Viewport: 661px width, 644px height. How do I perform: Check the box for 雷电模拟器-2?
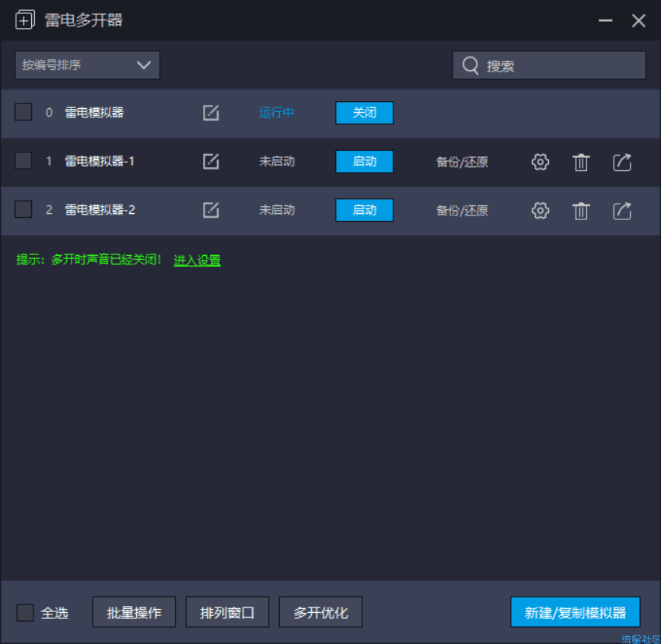(23, 209)
